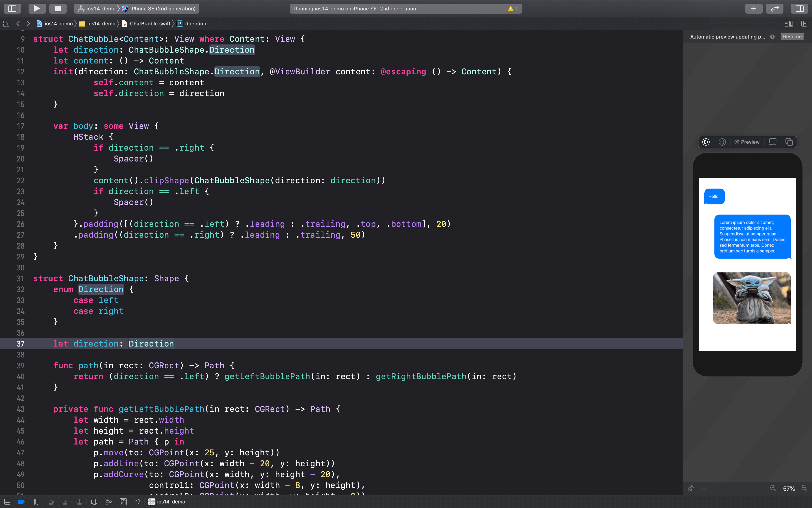812x508 pixels.
Task: Open Simulate Location arrow icon
Action: [x=138, y=502]
